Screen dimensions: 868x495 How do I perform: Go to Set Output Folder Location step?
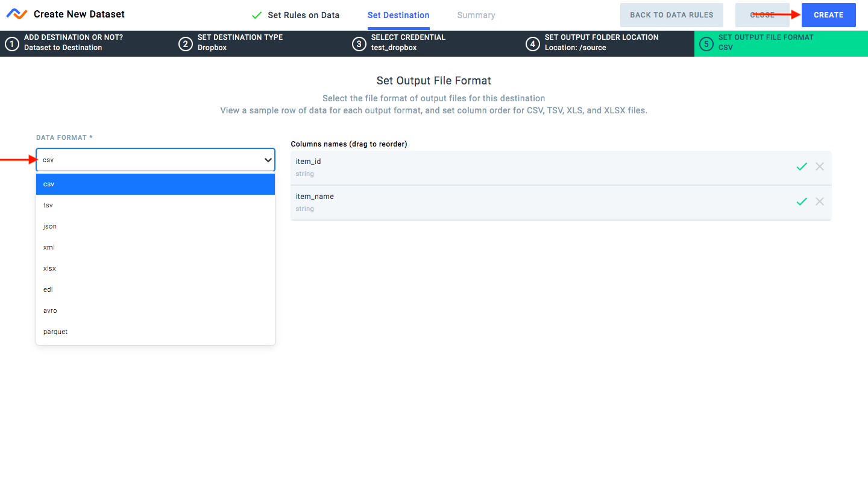[x=608, y=44]
